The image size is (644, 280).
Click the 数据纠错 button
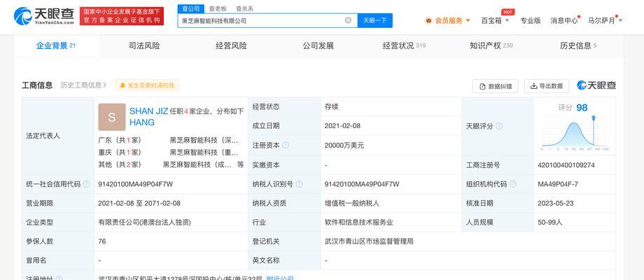(x=496, y=86)
